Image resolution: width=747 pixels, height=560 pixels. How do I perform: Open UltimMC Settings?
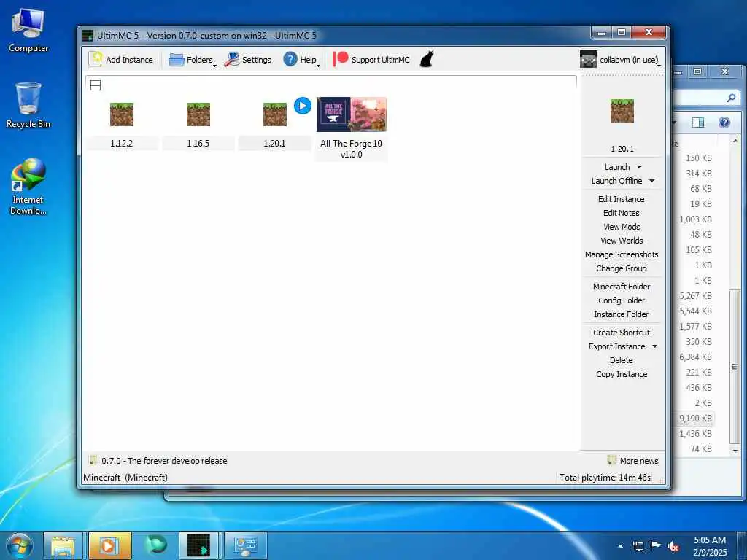pos(248,60)
